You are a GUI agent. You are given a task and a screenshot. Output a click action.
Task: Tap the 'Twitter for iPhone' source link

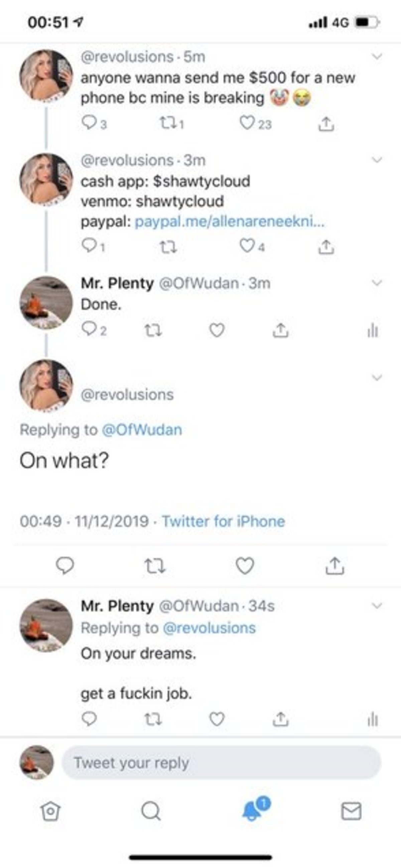(x=224, y=521)
